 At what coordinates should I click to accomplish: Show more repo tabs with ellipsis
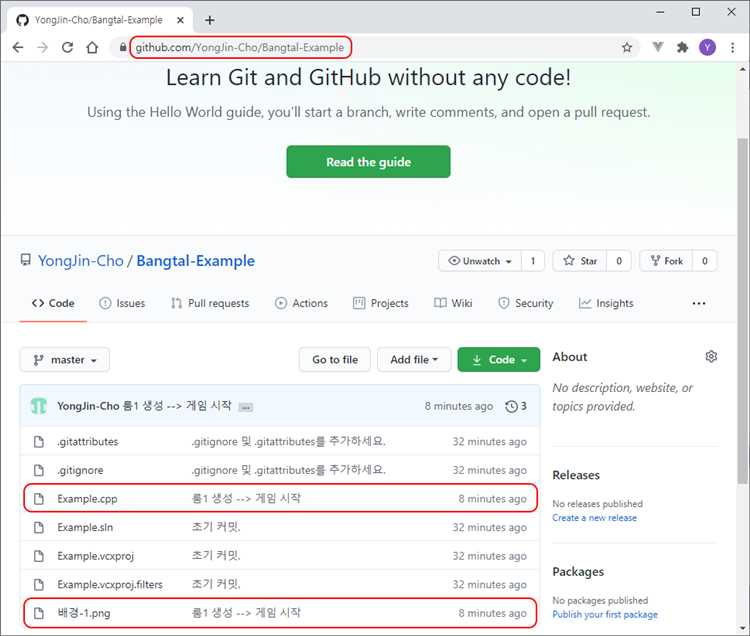699,303
